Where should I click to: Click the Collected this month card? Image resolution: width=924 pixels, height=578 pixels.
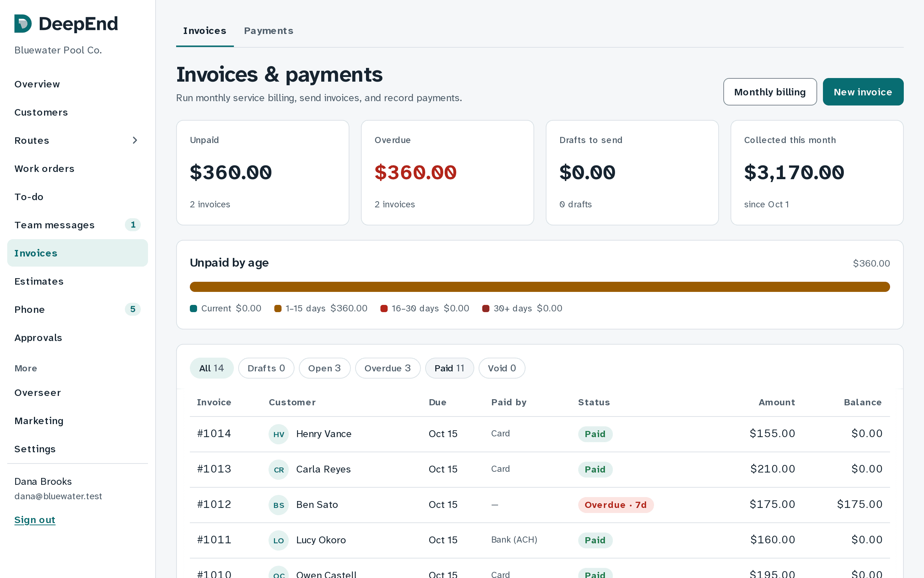pyautogui.click(x=817, y=173)
